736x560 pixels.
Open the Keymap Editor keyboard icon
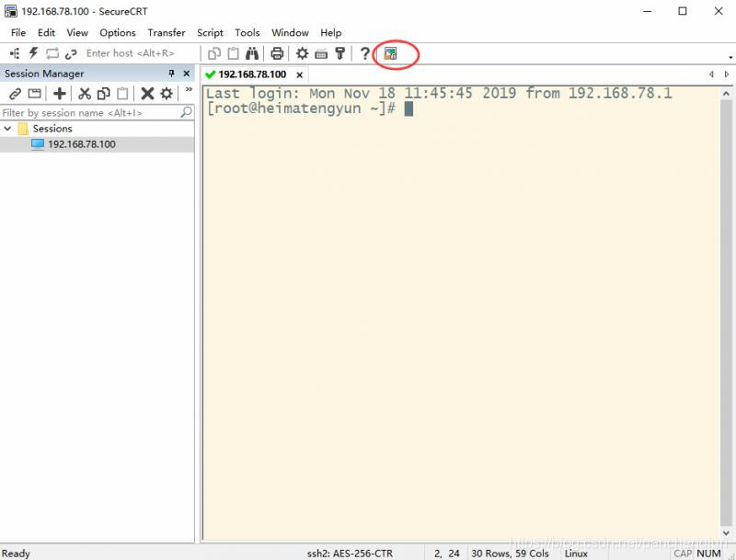(321, 54)
